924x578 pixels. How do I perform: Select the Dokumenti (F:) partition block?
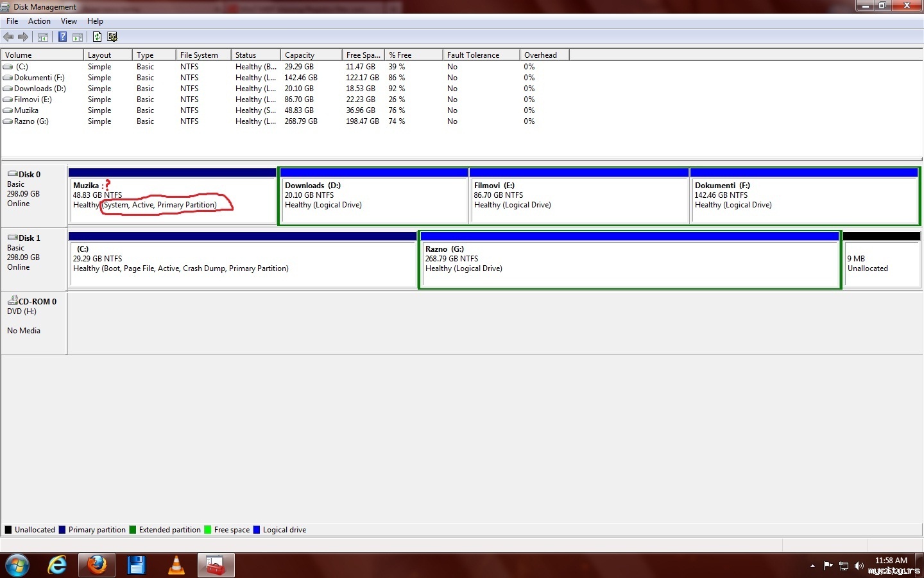coord(804,196)
